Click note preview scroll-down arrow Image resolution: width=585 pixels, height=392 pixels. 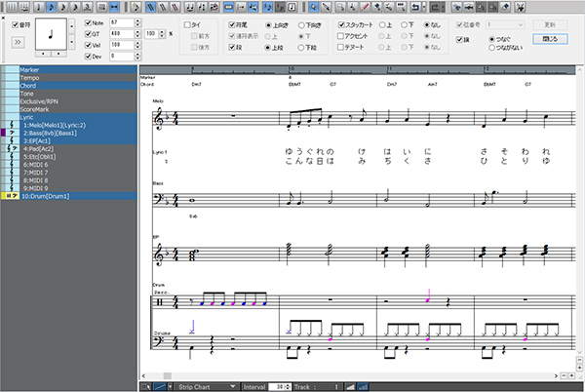71,42
